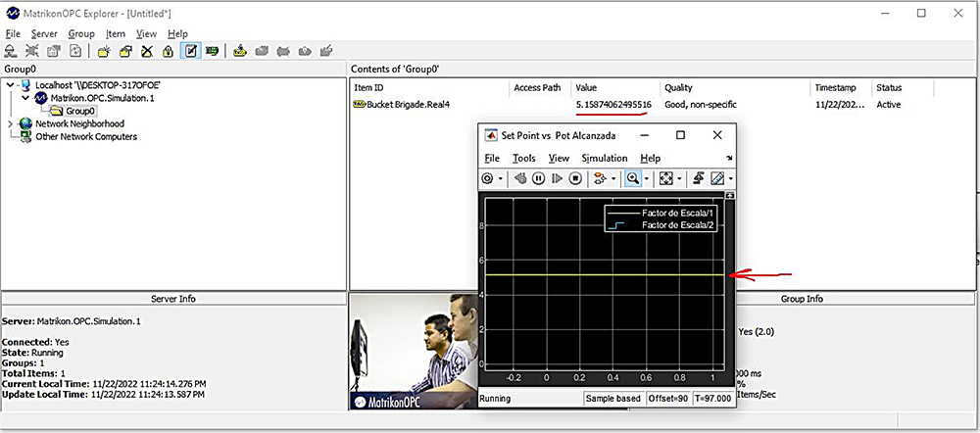The image size is (980, 433).
Task: Open the scale axes dropdown arrow
Action: point(679,178)
